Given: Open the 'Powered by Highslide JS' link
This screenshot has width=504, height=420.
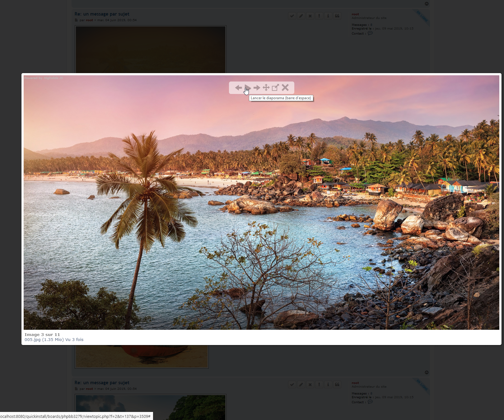Looking at the screenshot, I should point(44,78).
